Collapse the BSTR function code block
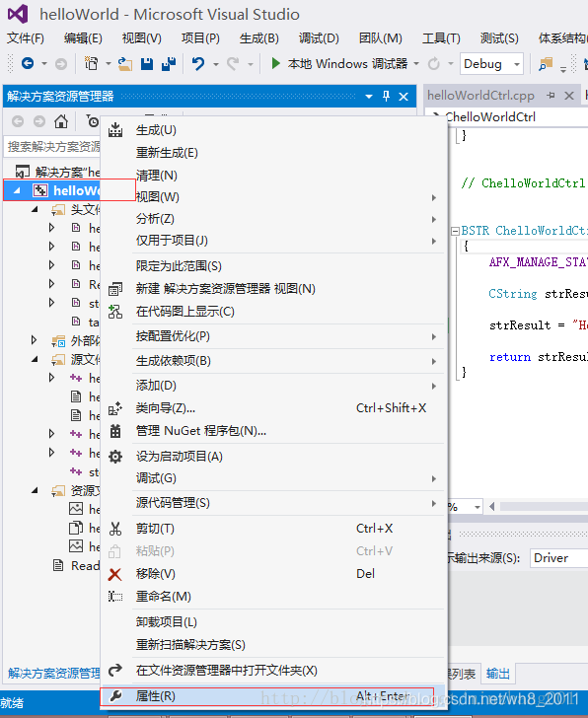588x718 pixels. tap(455, 231)
